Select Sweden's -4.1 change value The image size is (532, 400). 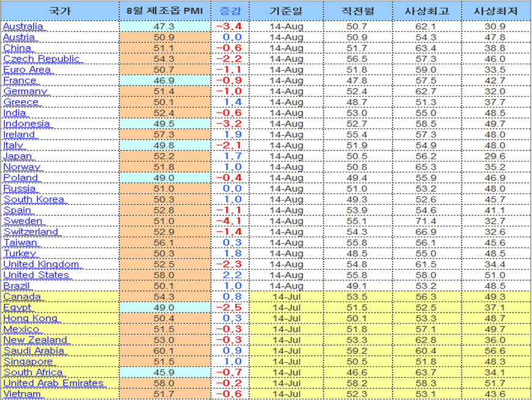(229, 221)
